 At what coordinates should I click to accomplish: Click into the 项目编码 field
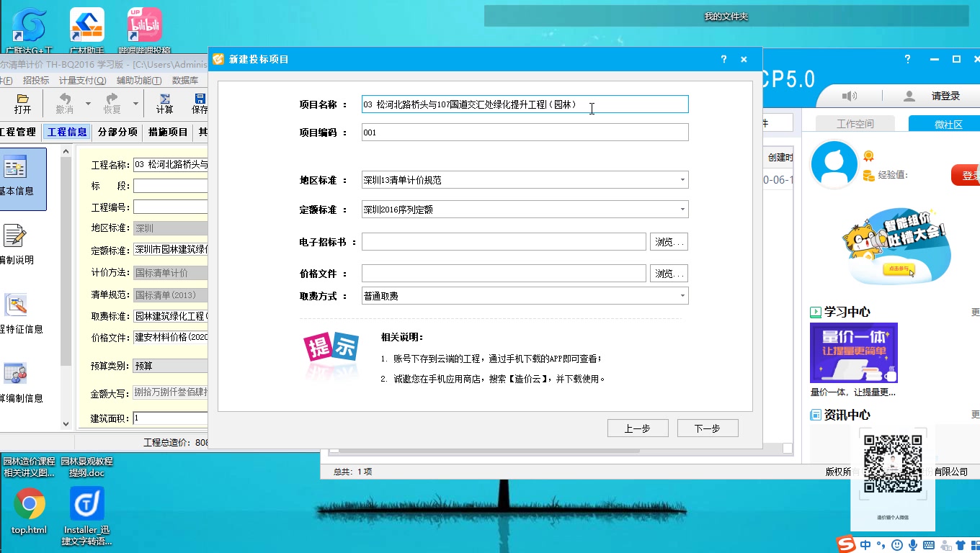click(525, 132)
